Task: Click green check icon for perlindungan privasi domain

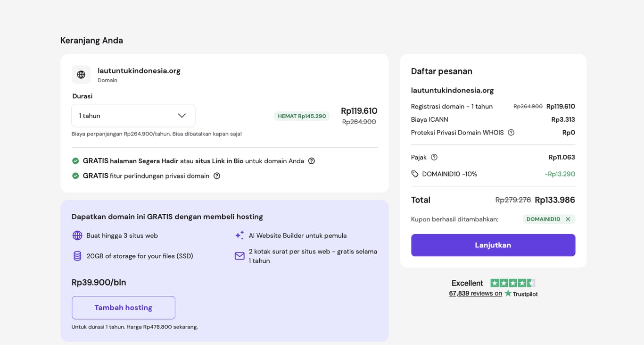Action: 75,176
